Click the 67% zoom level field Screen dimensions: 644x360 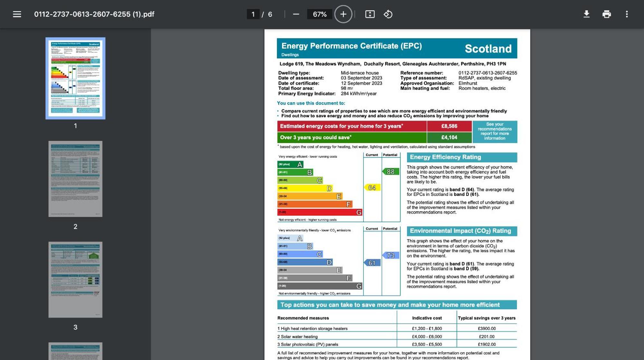pos(319,14)
